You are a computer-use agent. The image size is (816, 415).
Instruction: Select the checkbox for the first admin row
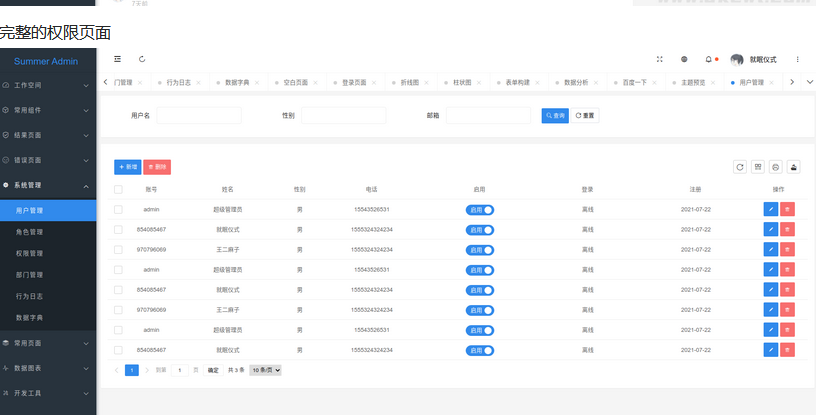point(118,209)
